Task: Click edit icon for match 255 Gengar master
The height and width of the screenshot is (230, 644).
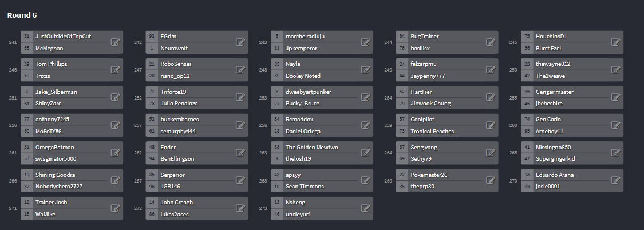Action: [615, 97]
